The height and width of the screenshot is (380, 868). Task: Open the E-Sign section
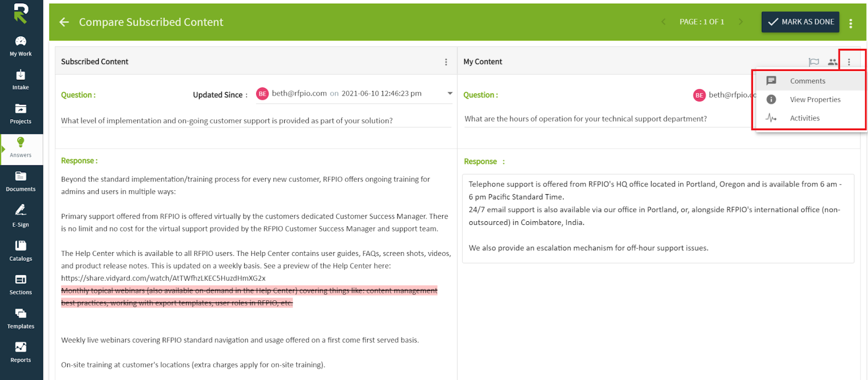click(21, 216)
